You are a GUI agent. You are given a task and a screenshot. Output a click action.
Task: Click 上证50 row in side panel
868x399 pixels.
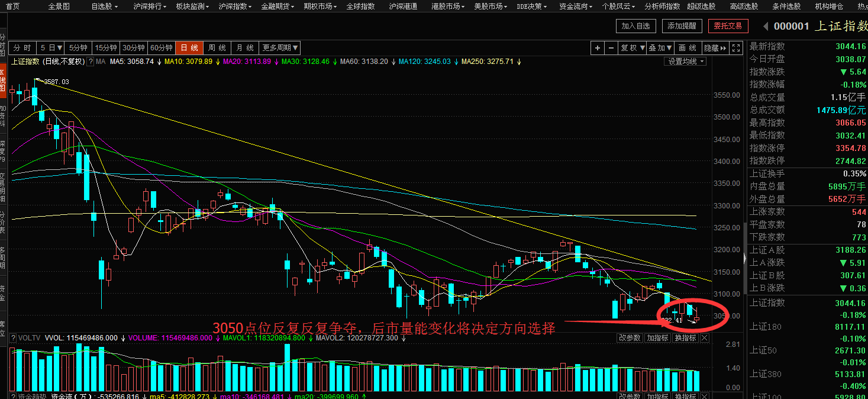click(808, 350)
